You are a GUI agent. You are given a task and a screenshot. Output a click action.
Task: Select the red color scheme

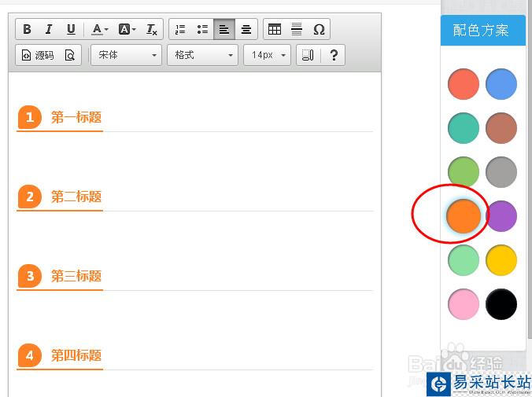tap(464, 84)
